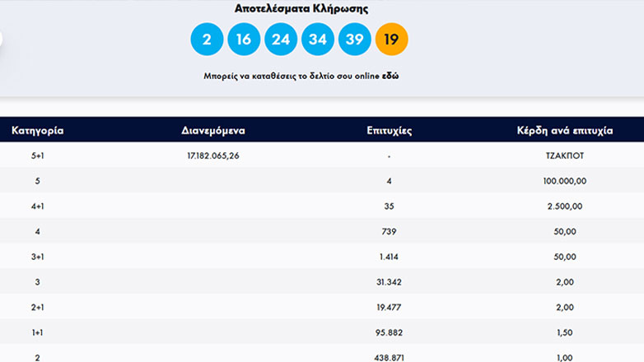Click the blue number 34 ball
Screen dimensions: 644x362
tap(317, 39)
